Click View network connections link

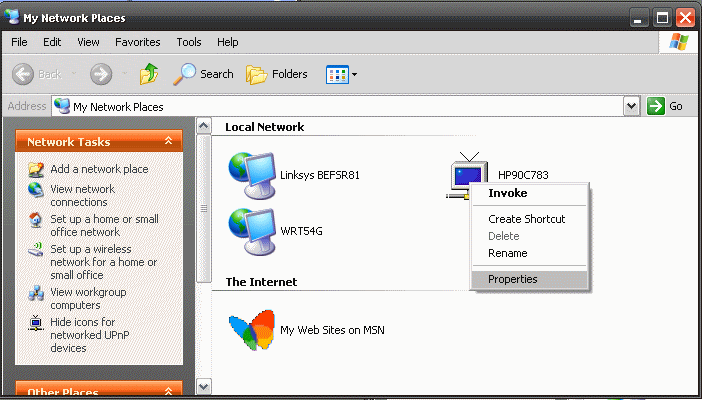tap(82, 196)
